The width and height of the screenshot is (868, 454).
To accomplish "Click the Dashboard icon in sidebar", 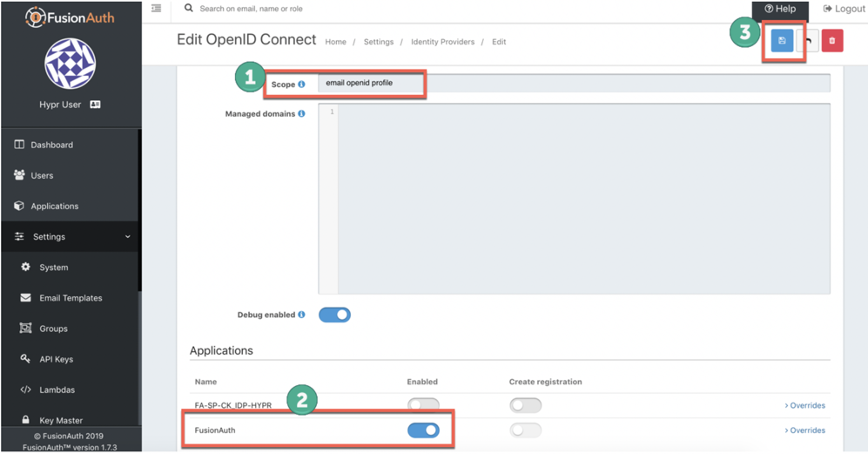I will coord(19,145).
